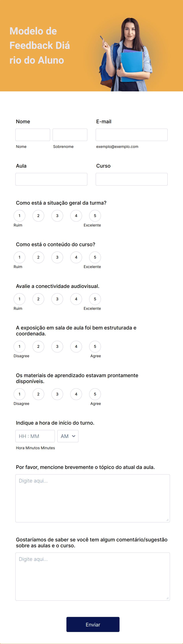The width and height of the screenshot is (183, 644).
Task: Select rating 1 for situação geral da turma
Action: point(19,215)
